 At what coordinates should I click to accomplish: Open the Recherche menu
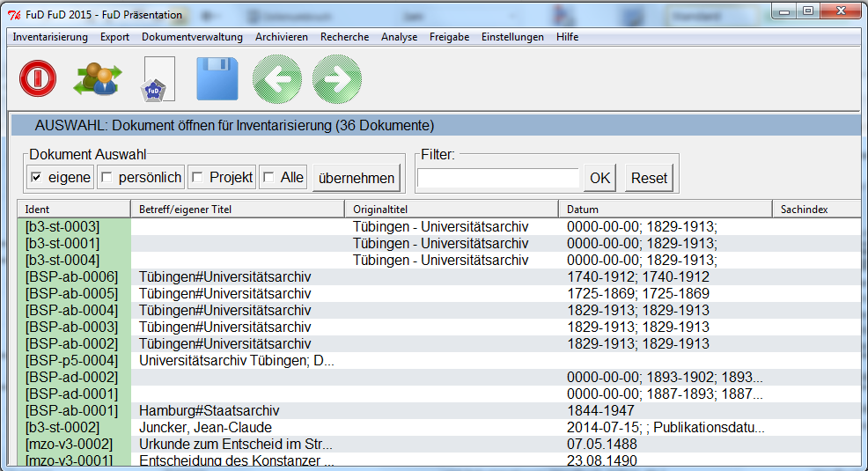[x=344, y=37]
